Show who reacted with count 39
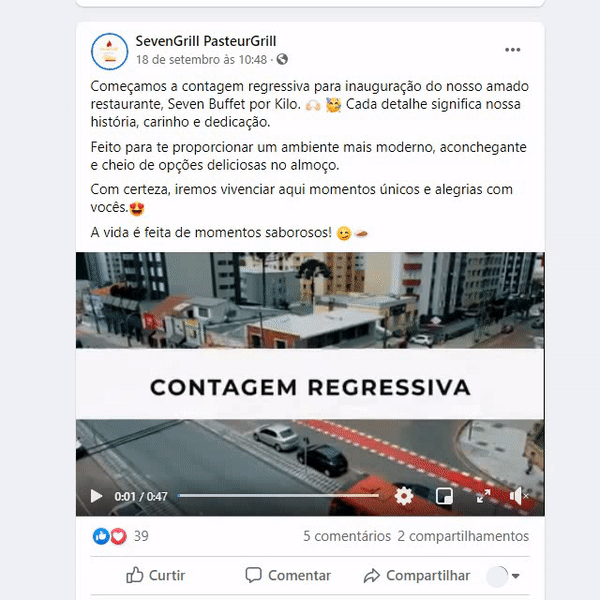The image size is (600, 600). tap(141, 536)
